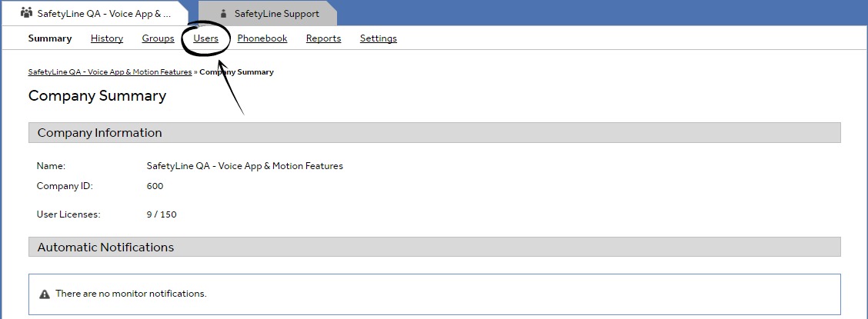Screen dimensions: 868x319
Task: Click the Company Summary page heading
Action: point(97,96)
